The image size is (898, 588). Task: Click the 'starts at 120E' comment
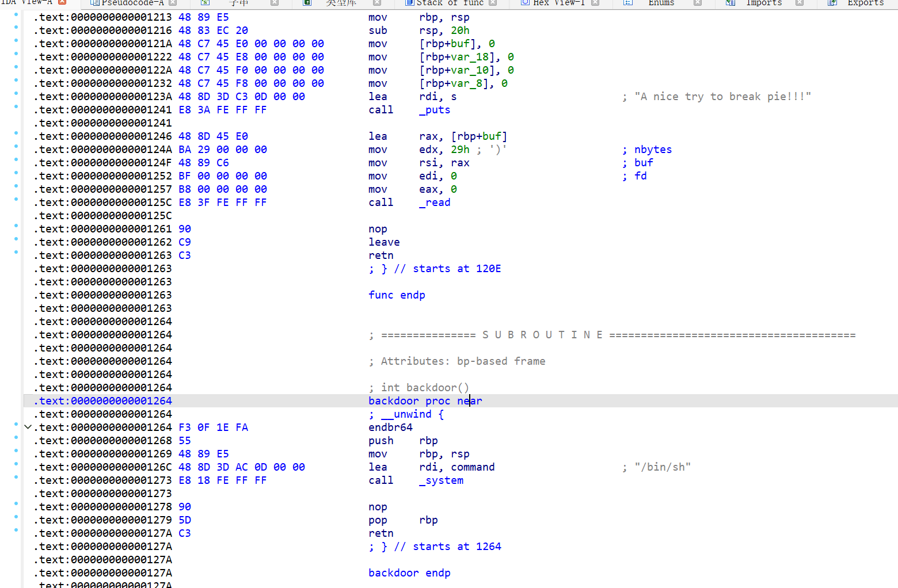457,269
